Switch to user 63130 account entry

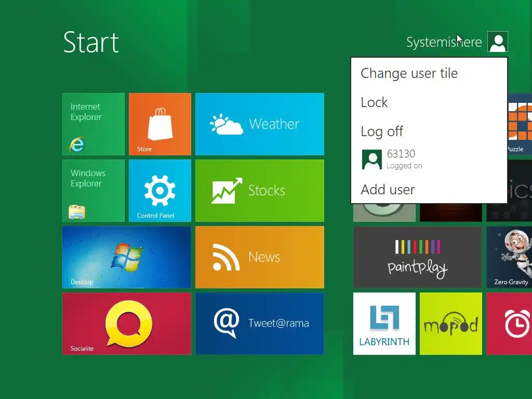point(429,159)
